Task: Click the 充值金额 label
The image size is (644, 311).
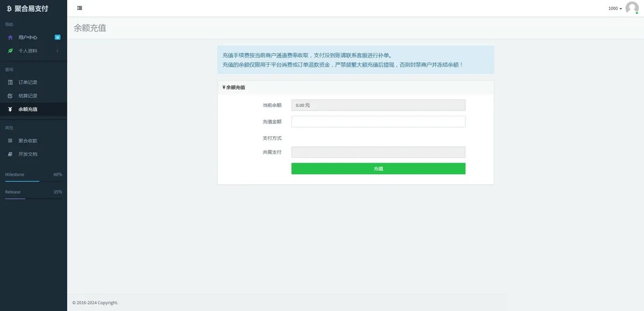Action: pyautogui.click(x=272, y=121)
